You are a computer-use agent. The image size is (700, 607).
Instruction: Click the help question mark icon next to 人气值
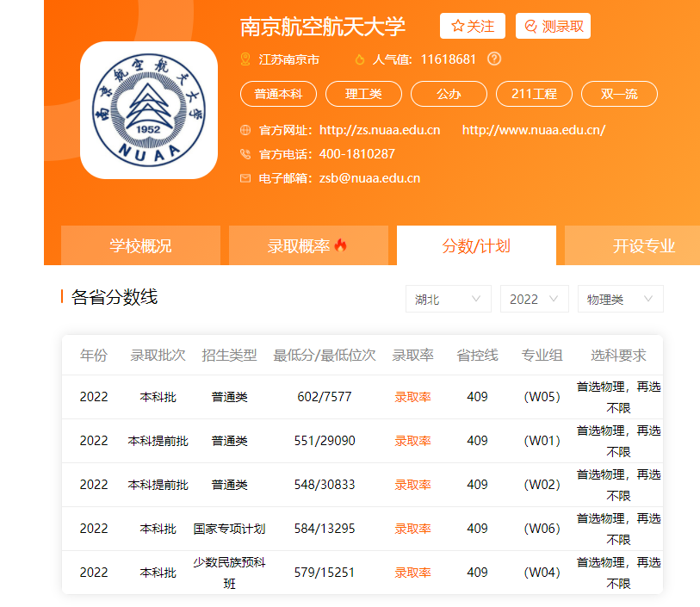[x=493, y=59]
